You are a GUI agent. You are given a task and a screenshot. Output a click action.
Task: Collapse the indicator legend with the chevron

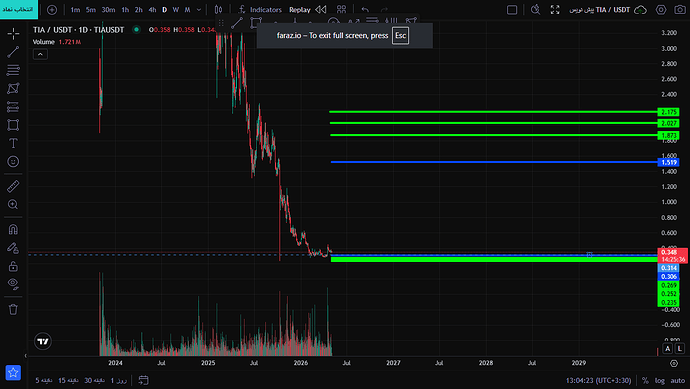click(x=40, y=54)
